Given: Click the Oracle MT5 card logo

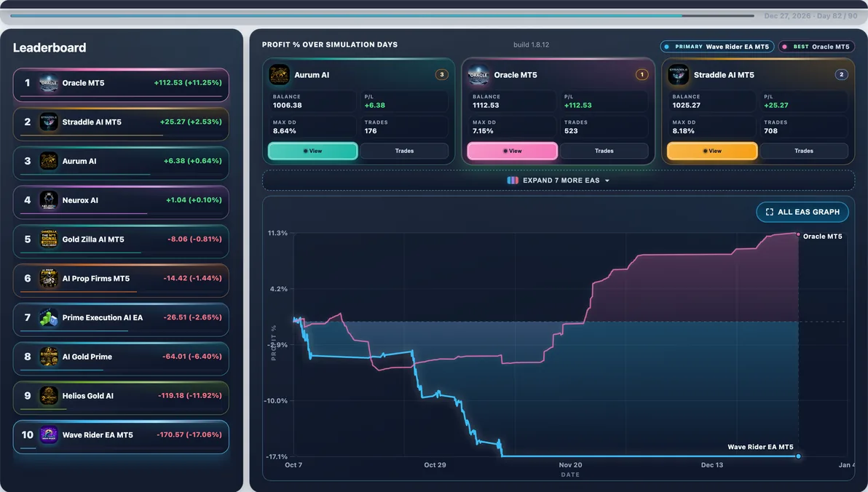Looking at the screenshot, I should (x=478, y=75).
